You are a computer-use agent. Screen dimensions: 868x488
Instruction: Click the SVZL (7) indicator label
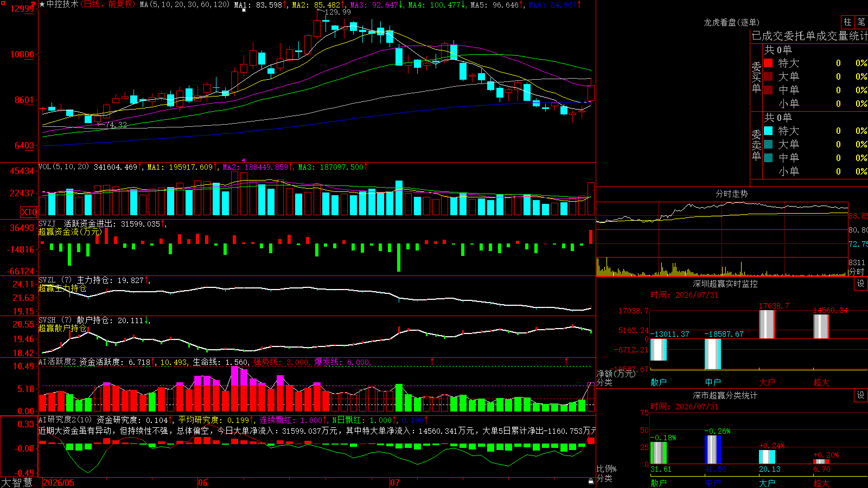pyautogui.click(x=55, y=280)
